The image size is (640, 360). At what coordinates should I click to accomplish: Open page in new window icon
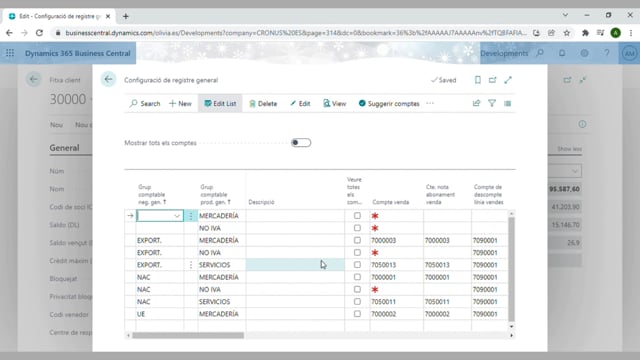pyautogui.click(x=493, y=80)
